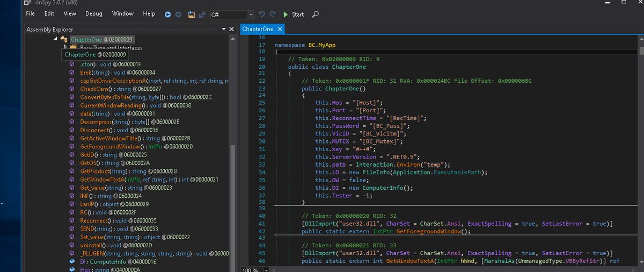Select GetWindowTextA method in tree

coord(149,179)
